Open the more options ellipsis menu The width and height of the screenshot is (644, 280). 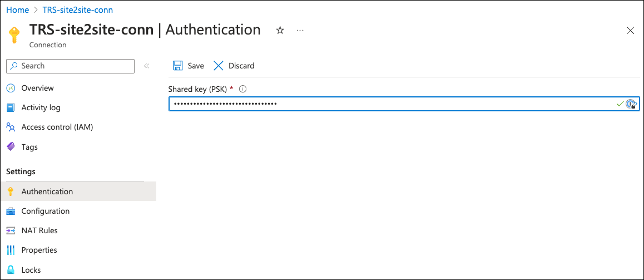click(300, 31)
